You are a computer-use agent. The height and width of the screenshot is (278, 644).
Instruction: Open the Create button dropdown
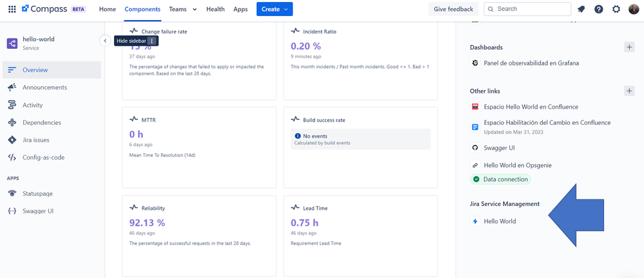(x=275, y=10)
